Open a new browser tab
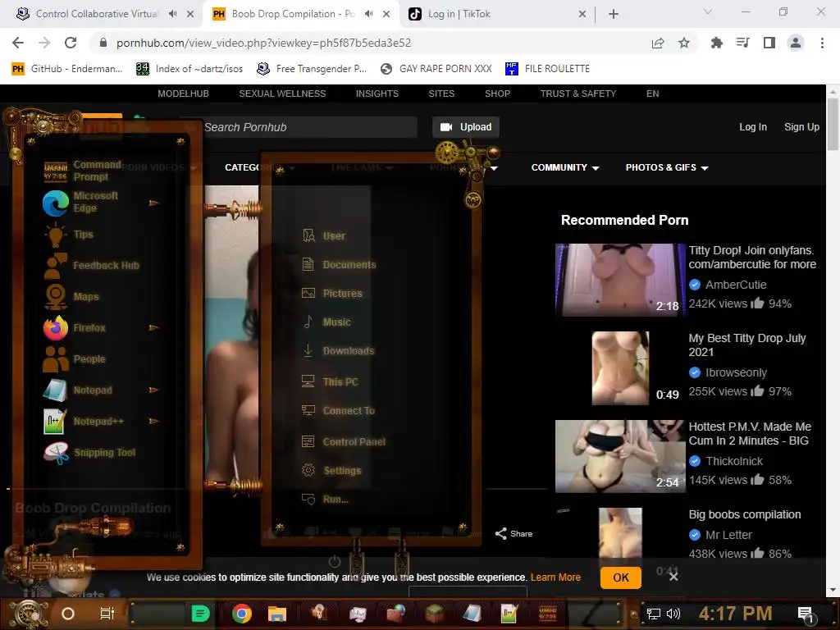This screenshot has width=840, height=630. tap(614, 14)
